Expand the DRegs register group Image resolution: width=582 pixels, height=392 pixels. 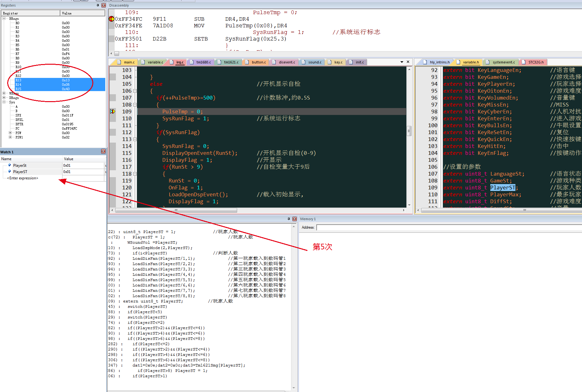pyautogui.click(x=4, y=98)
